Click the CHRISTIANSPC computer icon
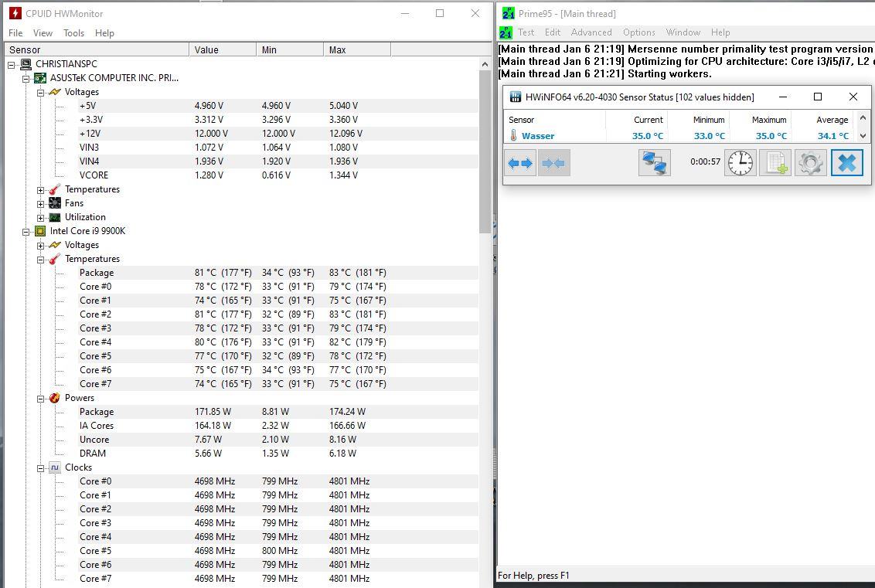This screenshot has height=588, width=875. pos(26,64)
